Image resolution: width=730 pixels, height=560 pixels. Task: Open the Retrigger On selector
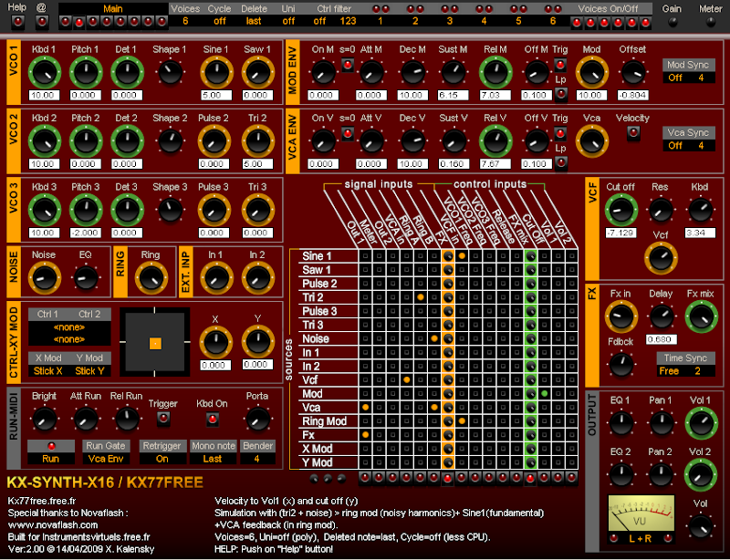click(162, 459)
